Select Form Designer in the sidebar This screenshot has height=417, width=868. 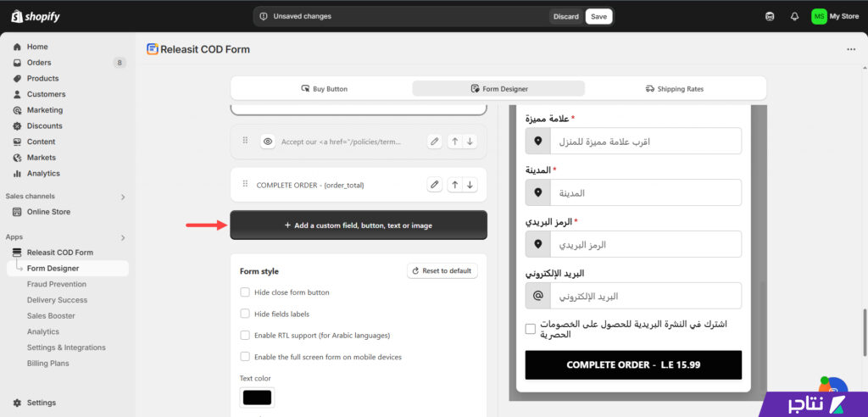pyautogui.click(x=68, y=269)
